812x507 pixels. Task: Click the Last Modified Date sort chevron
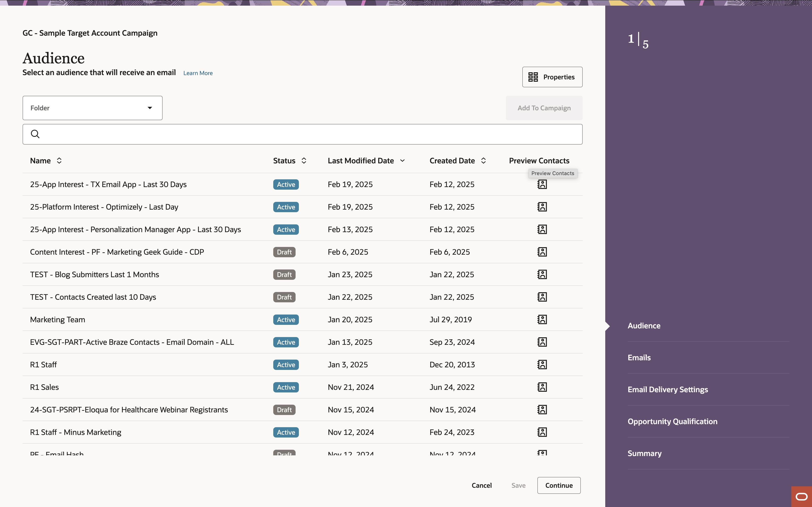click(402, 161)
